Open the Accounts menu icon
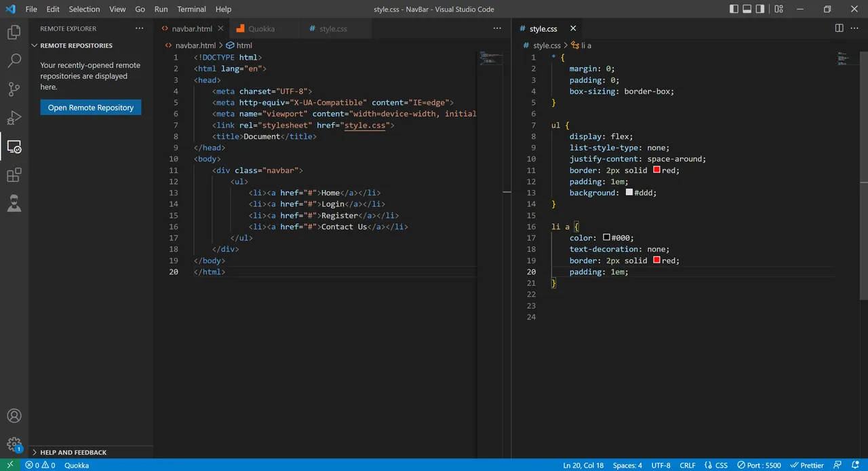868x471 pixels. point(14,416)
